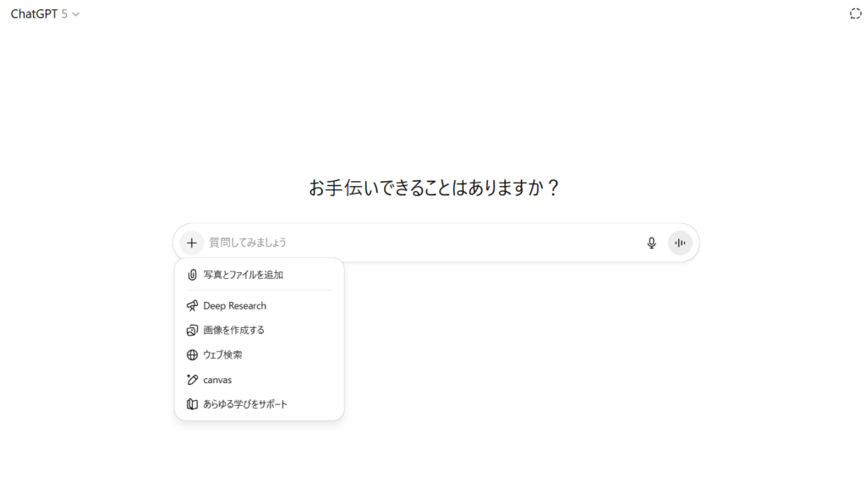Click the Deep Research telescope icon
Image resolution: width=866 pixels, height=504 pixels.
click(192, 306)
